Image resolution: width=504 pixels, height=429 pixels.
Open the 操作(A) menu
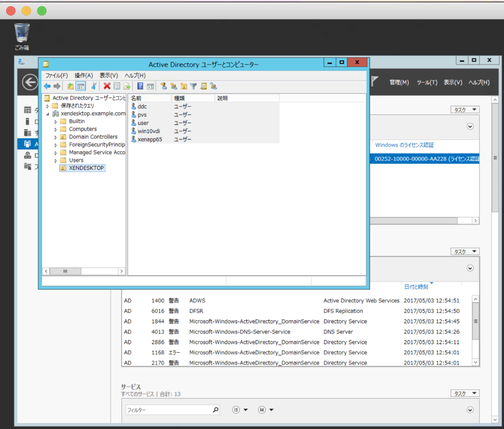click(x=84, y=75)
